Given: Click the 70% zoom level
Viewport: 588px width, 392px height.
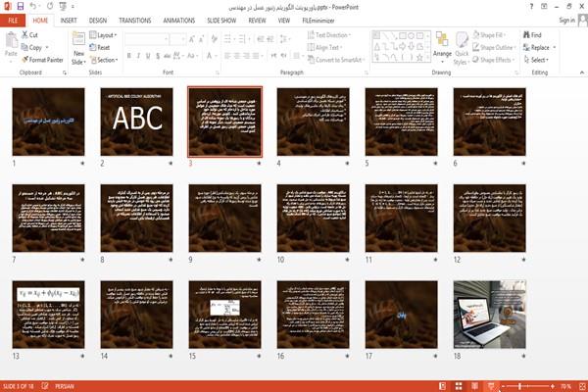Looking at the screenshot, I should pos(565,386).
